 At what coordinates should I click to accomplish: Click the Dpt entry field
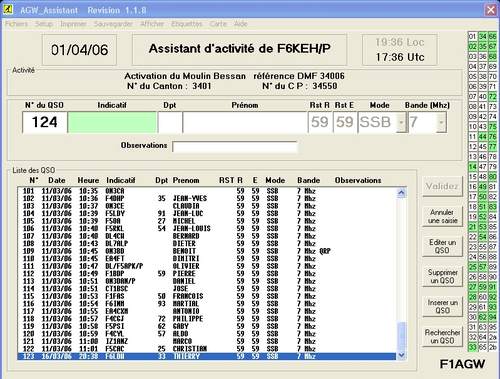click(170, 122)
